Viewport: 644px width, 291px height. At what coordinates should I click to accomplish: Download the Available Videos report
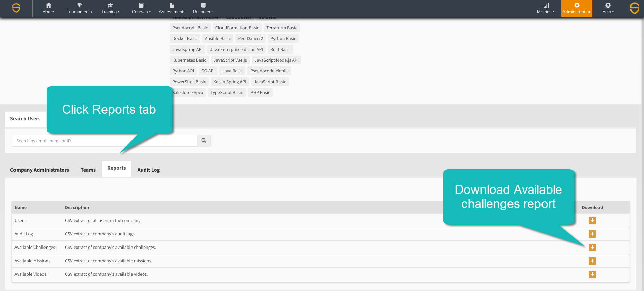(592, 274)
